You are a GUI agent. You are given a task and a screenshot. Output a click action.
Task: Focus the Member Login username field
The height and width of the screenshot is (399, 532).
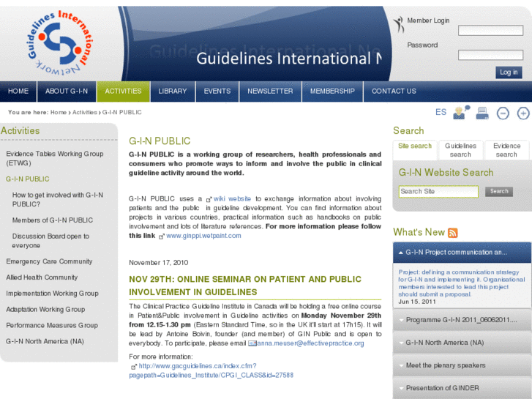490,30
